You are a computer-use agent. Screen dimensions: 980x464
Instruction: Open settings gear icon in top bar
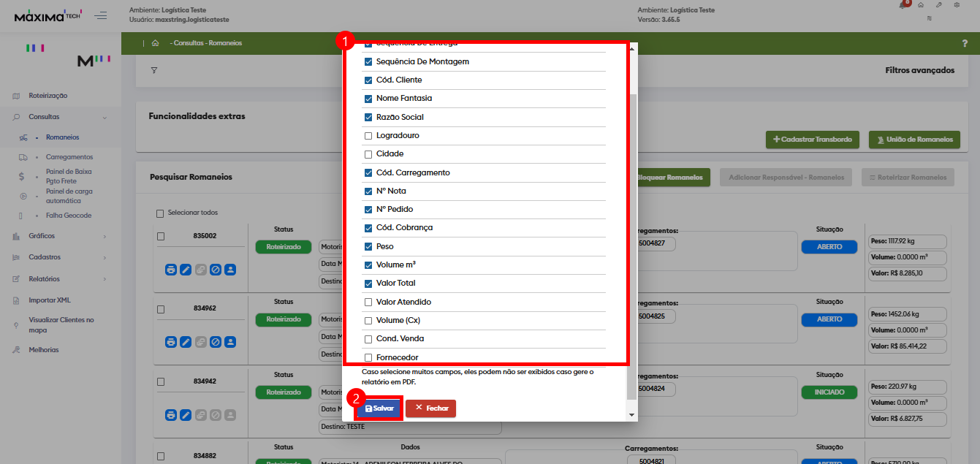[957, 5]
